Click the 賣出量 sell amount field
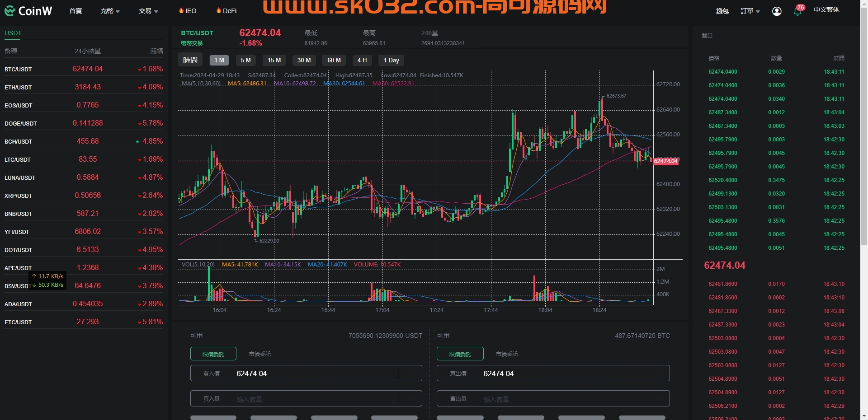868x420 pixels. (x=553, y=399)
